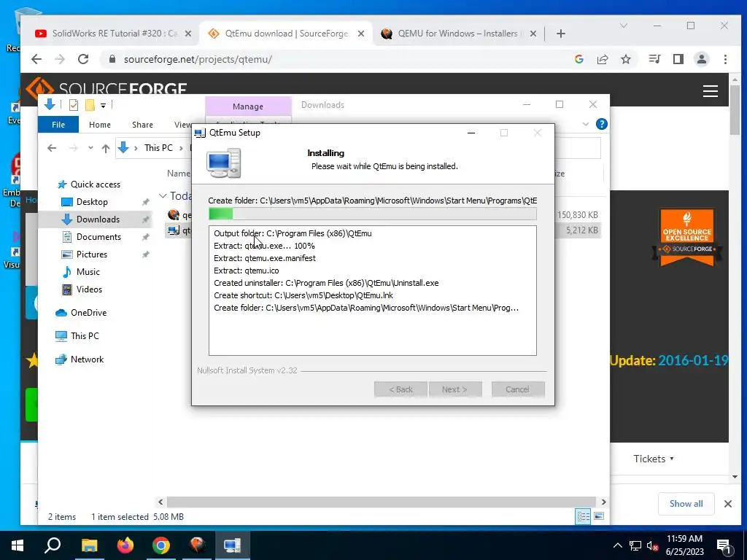Select Pictures in navigation pane
This screenshot has width=747, height=560.
(x=91, y=254)
